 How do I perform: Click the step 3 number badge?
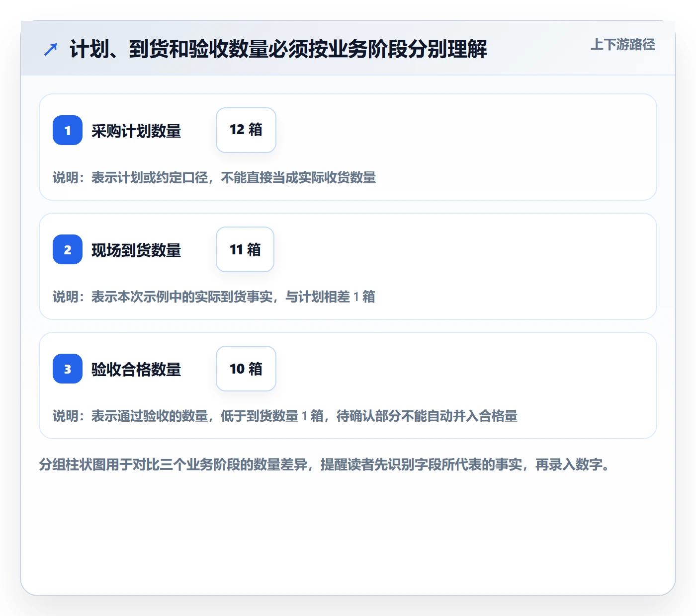[x=68, y=369]
